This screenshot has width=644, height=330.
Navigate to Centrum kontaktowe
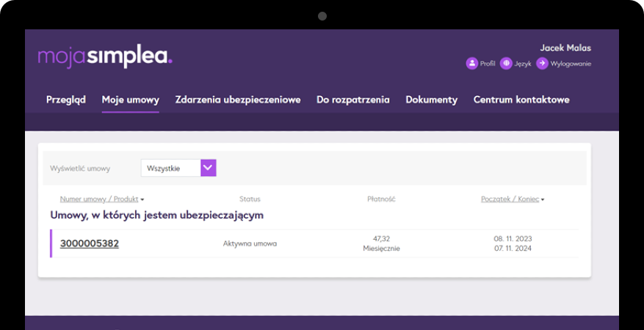coord(521,100)
